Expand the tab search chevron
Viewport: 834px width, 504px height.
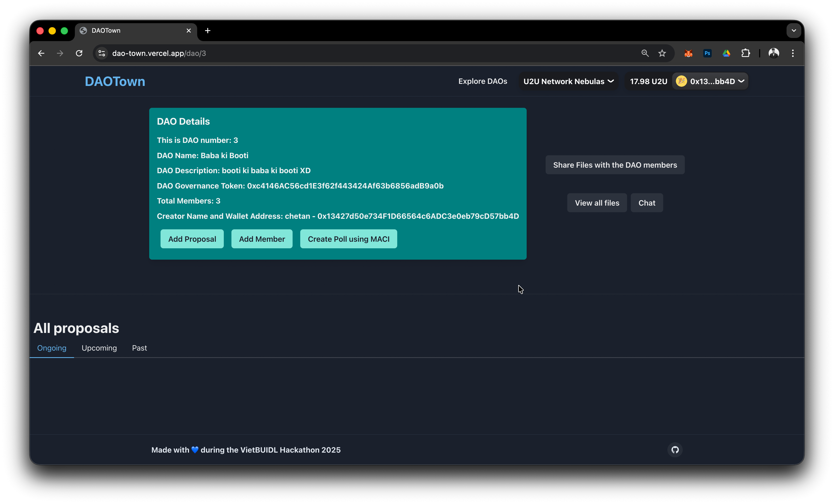(794, 31)
